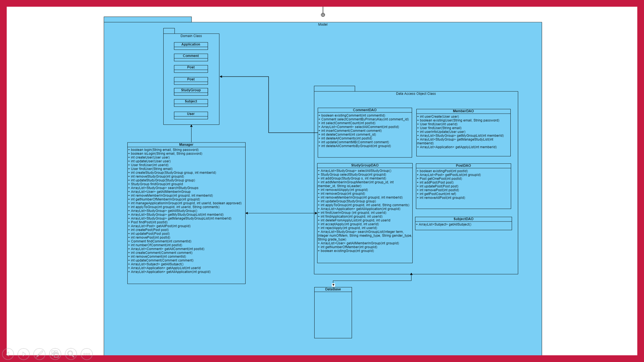Viewport: 644px width, 362px height.
Task: Click the Subject domain class box
Action: point(191,103)
